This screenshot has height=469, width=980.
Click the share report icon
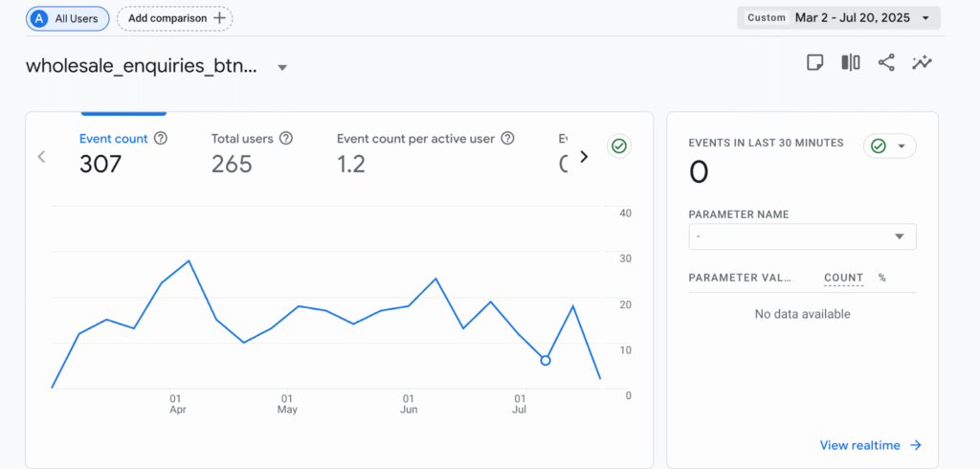tap(886, 62)
